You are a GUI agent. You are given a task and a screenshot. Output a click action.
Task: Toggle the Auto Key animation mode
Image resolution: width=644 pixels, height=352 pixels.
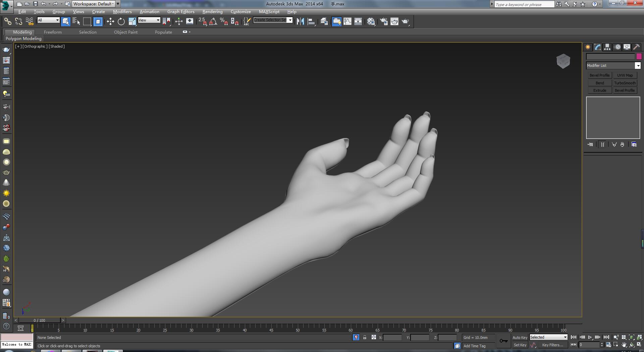tap(520, 337)
